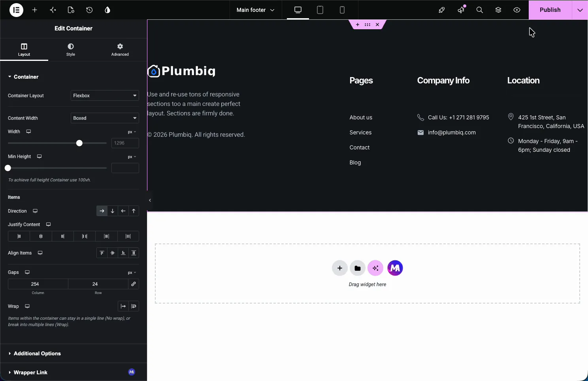This screenshot has width=588, height=381.
Task: Set direction to column reversed (up arrow)
Action: click(134, 211)
